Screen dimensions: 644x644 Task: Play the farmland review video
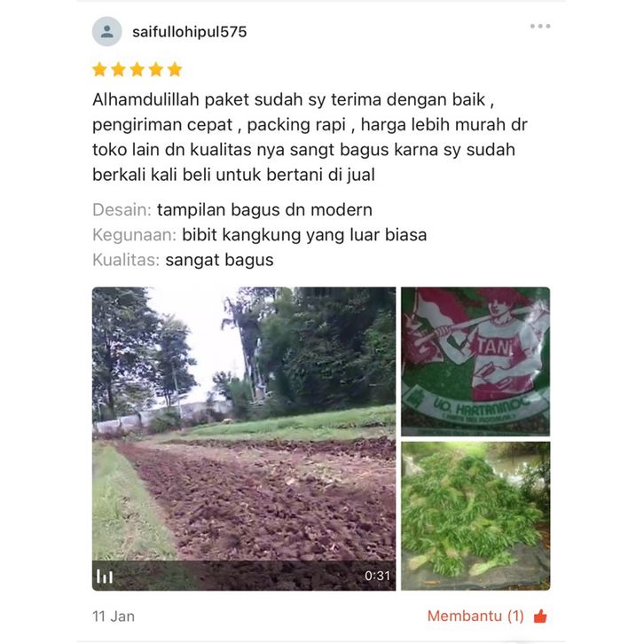tap(244, 438)
